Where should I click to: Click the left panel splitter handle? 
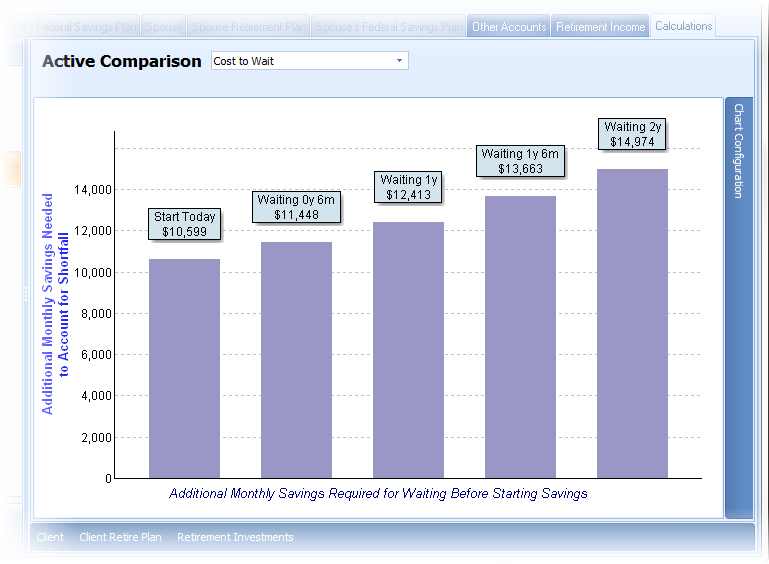(26, 293)
